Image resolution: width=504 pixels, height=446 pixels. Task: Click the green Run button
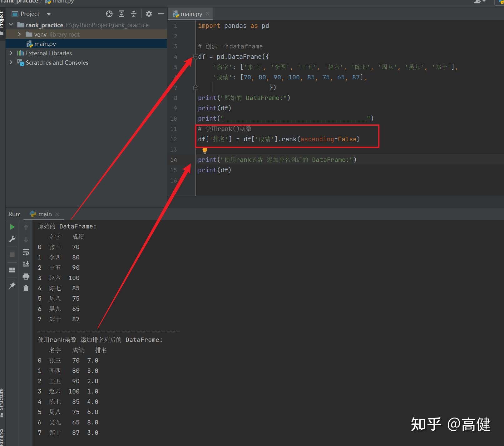point(12,227)
